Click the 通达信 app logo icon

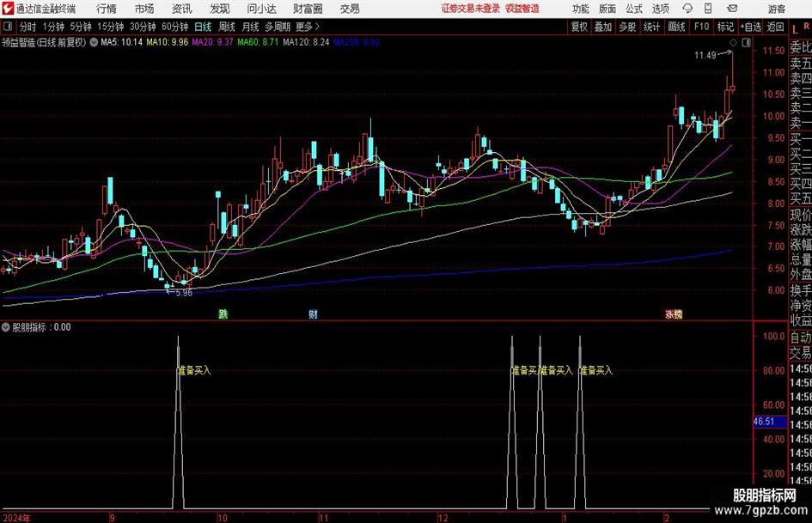point(7,8)
